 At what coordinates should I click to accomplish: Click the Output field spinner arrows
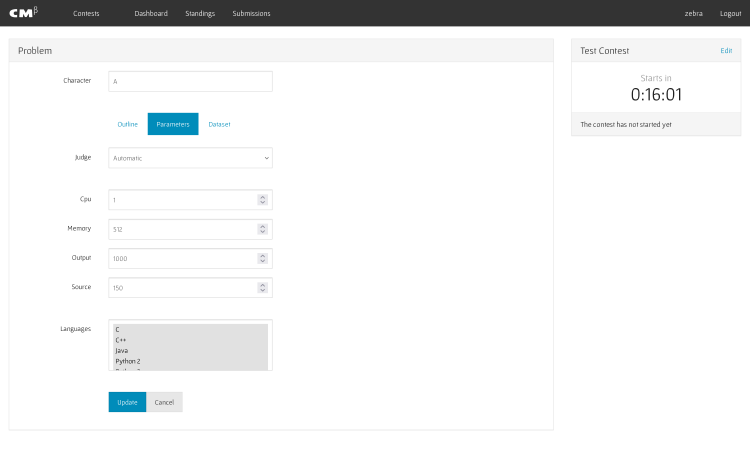coord(262,258)
